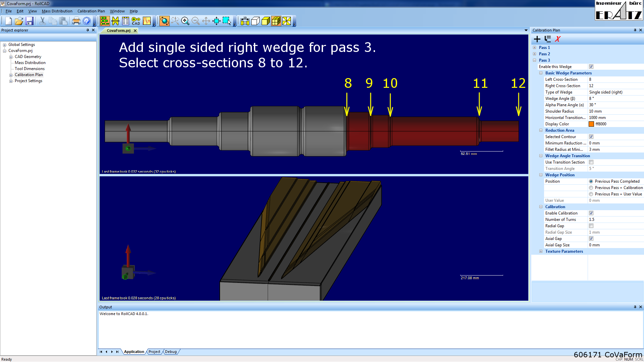This screenshot has width=644, height=362.
Task: Collapse Basic Wedge Parameters section
Action: [x=541, y=73]
